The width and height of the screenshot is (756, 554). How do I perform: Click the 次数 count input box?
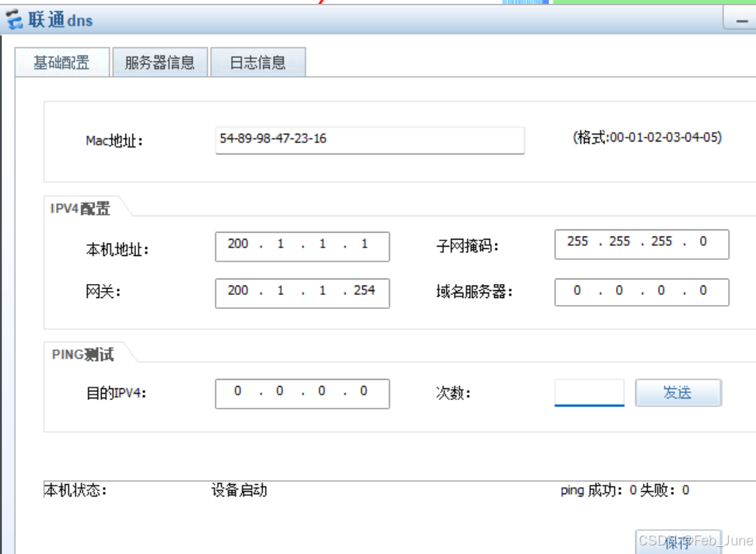(590, 392)
